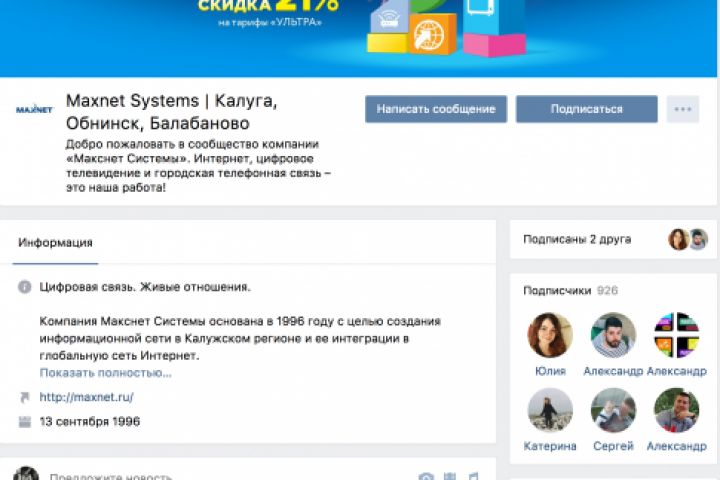Click the name link Сергей
The height and width of the screenshot is (480, 720).
pyautogui.click(x=613, y=446)
